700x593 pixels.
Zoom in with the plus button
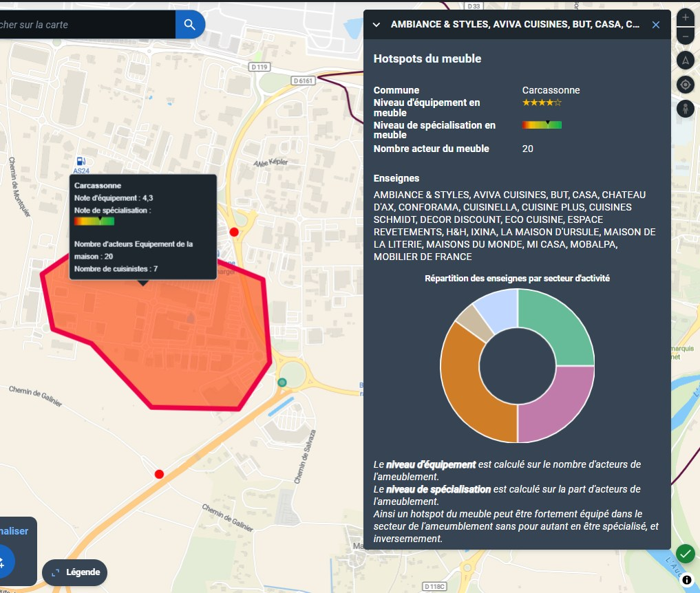coord(685,17)
